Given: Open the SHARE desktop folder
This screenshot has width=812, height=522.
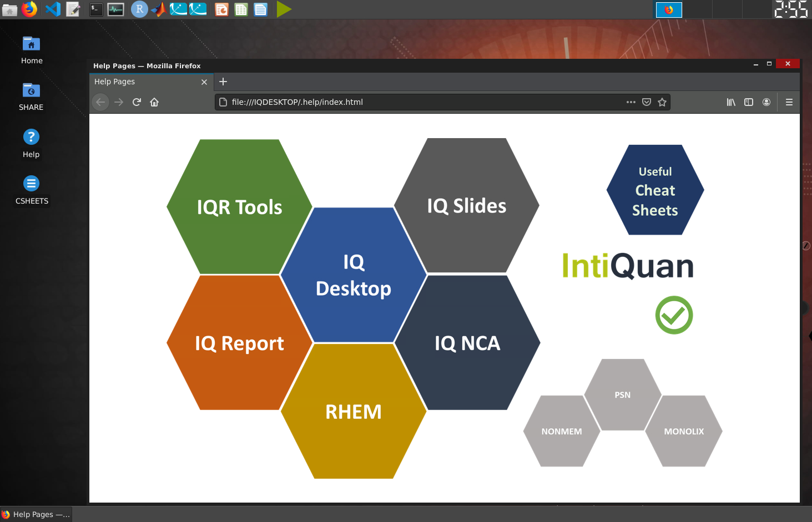Looking at the screenshot, I should (x=31, y=97).
